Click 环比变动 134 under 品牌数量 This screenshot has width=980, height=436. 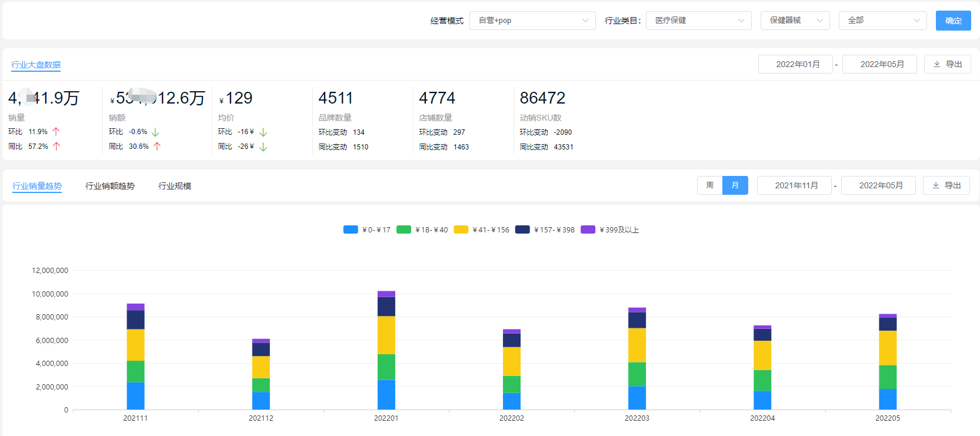click(x=342, y=132)
